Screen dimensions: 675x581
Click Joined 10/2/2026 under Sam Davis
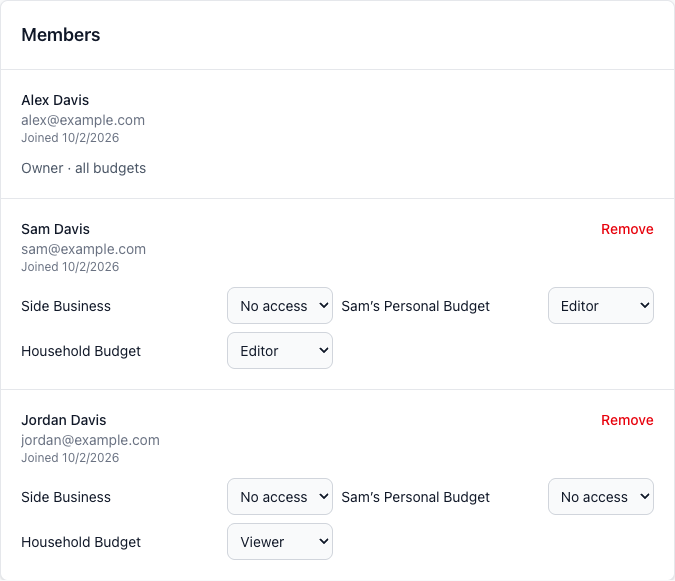coord(70,267)
